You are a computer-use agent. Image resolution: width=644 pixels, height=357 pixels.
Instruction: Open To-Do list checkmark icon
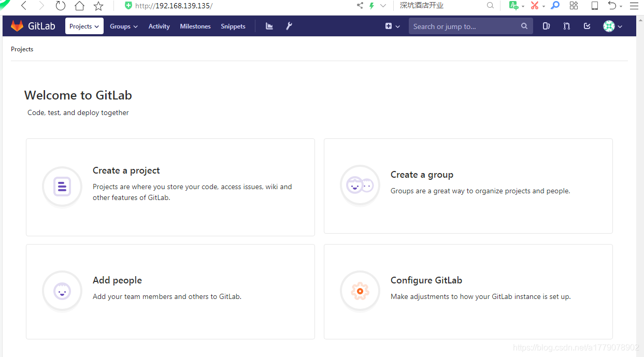(587, 26)
